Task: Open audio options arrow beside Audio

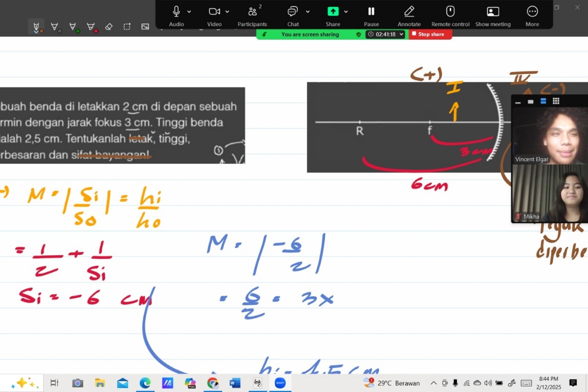Action: 189,12
